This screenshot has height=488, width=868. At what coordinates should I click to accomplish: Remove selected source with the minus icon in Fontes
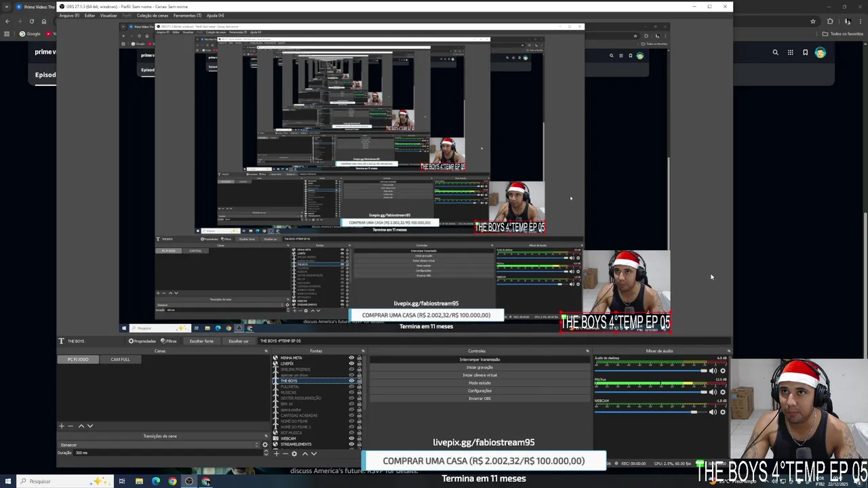285,453
